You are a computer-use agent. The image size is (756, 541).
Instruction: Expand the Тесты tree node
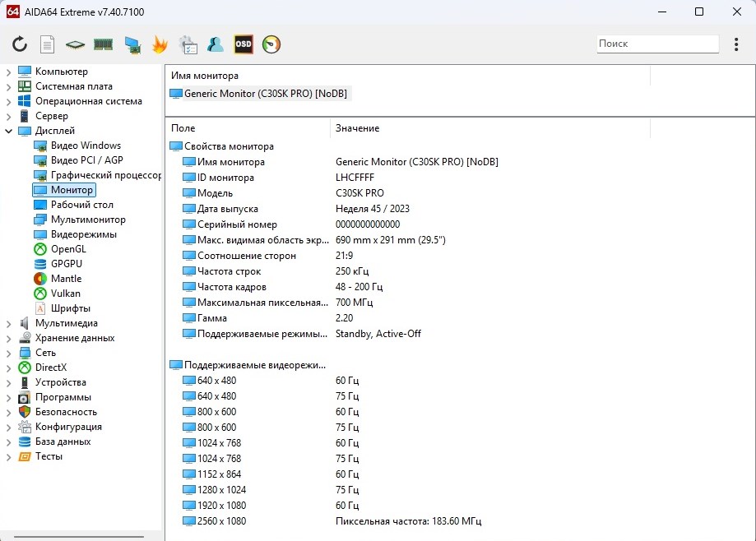click(8, 456)
